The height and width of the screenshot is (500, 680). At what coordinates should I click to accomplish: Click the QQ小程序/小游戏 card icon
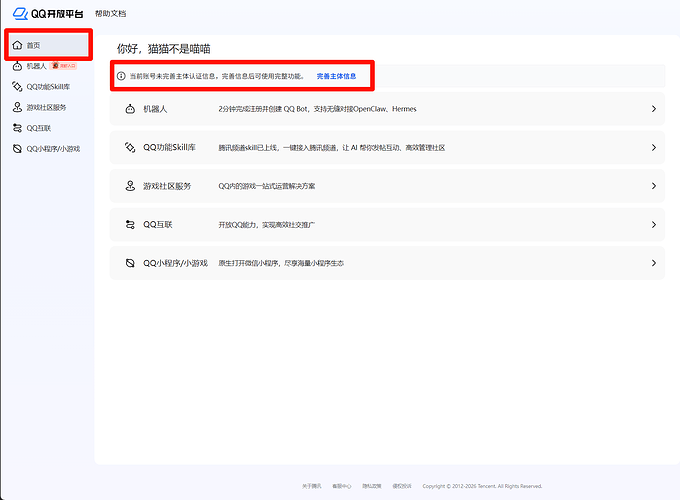pos(130,263)
